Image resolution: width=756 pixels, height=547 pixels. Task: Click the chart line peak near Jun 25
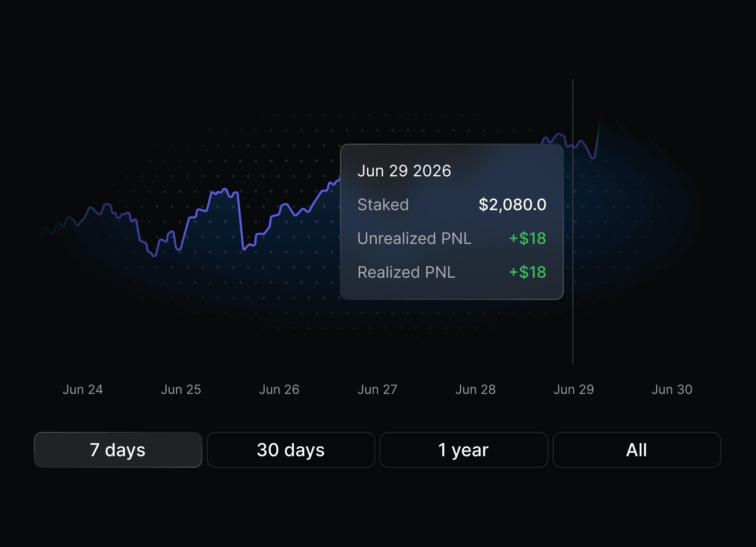(x=225, y=189)
